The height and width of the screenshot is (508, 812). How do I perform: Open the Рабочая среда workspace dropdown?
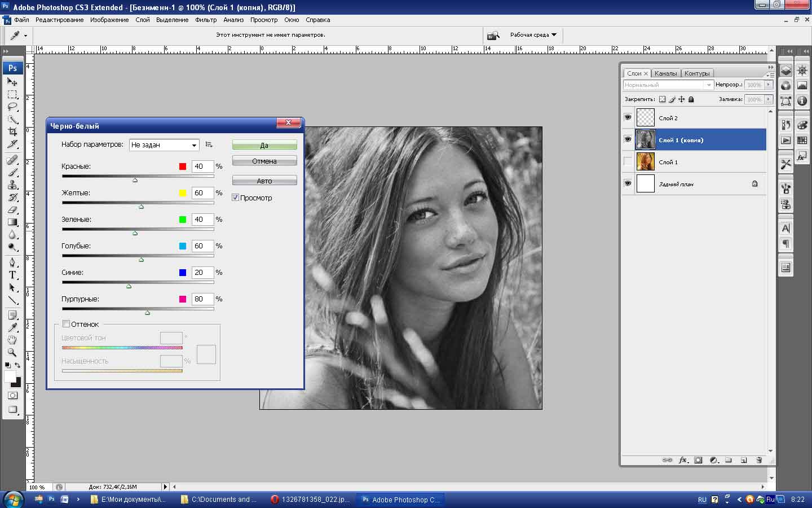point(533,35)
